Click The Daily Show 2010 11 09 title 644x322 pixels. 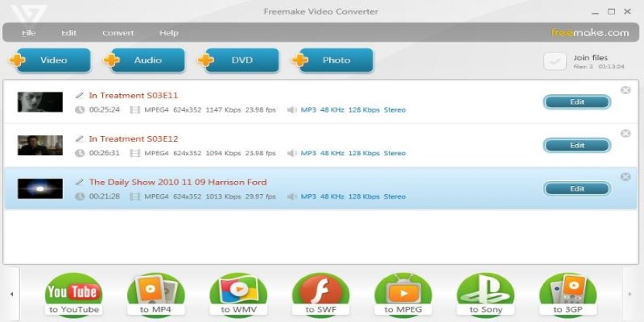(178, 182)
